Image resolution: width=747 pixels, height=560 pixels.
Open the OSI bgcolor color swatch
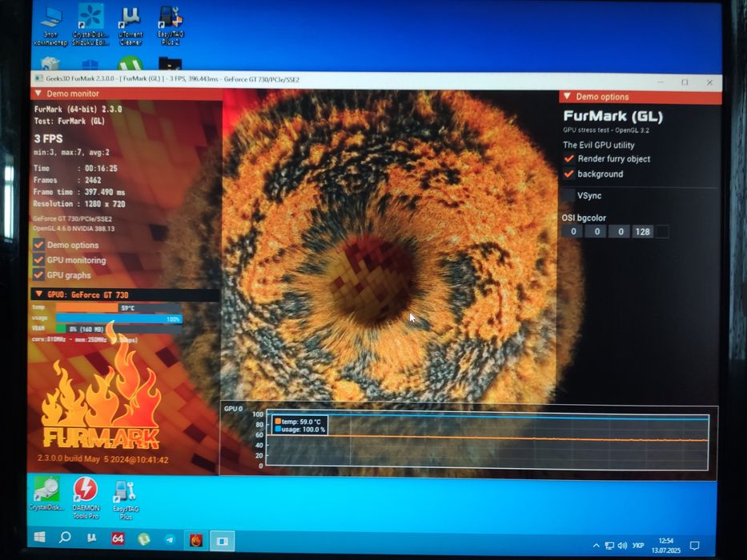663,232
